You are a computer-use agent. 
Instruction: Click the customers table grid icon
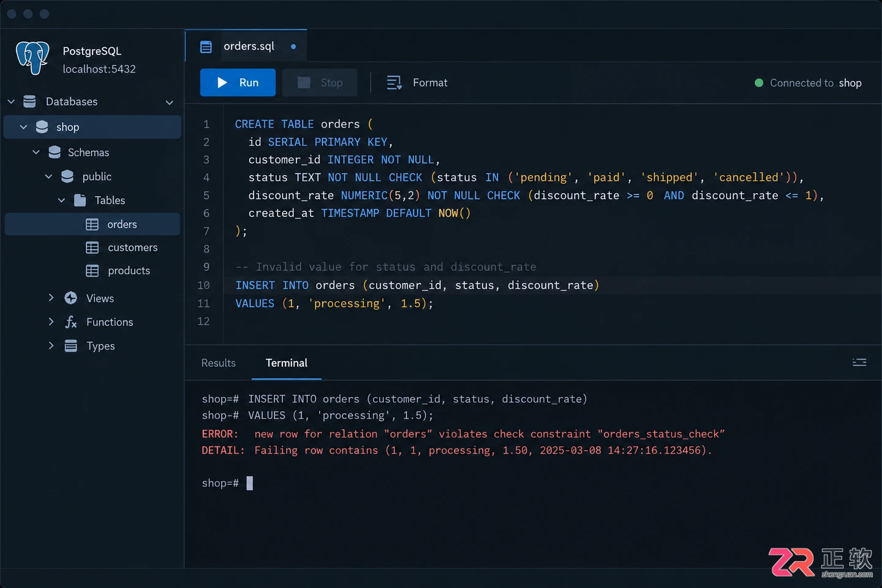pyautogui.click(x=92, y=247)
